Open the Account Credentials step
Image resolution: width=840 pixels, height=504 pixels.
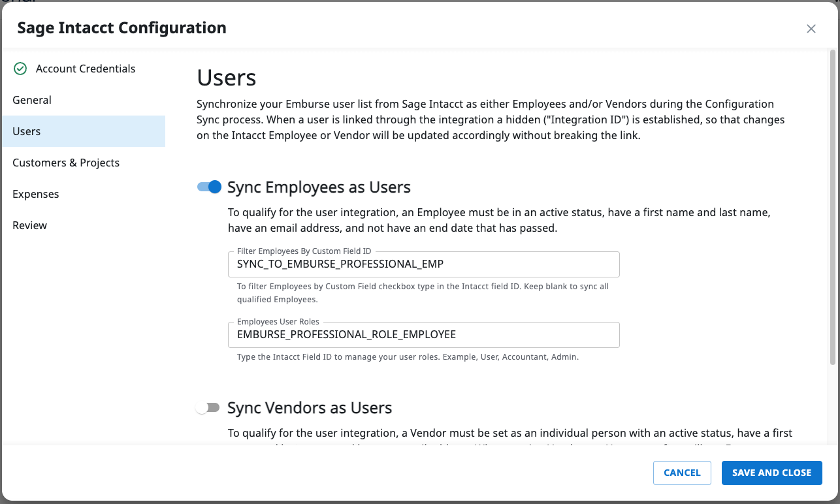point(84,69)
